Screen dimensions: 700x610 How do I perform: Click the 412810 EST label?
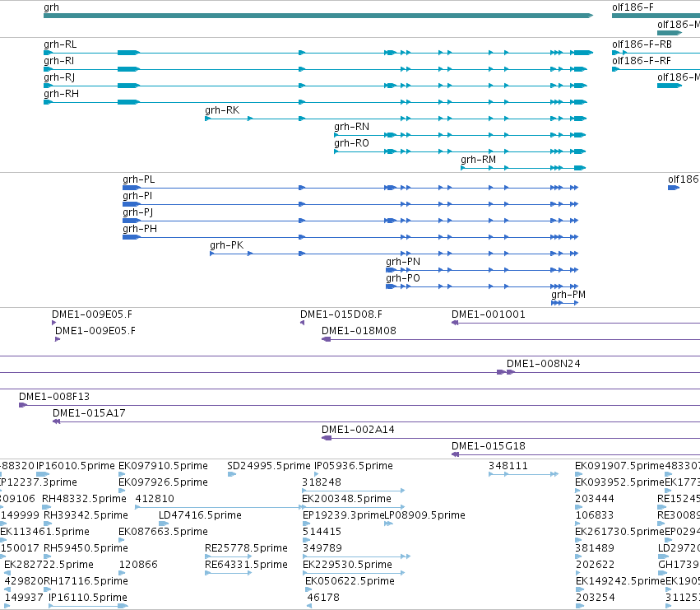point(155,499)
